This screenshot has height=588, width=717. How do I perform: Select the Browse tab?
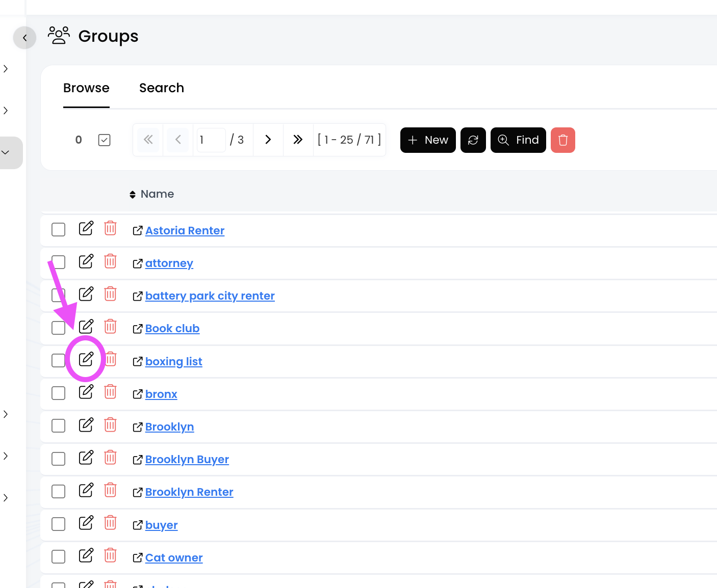point(86,88)
